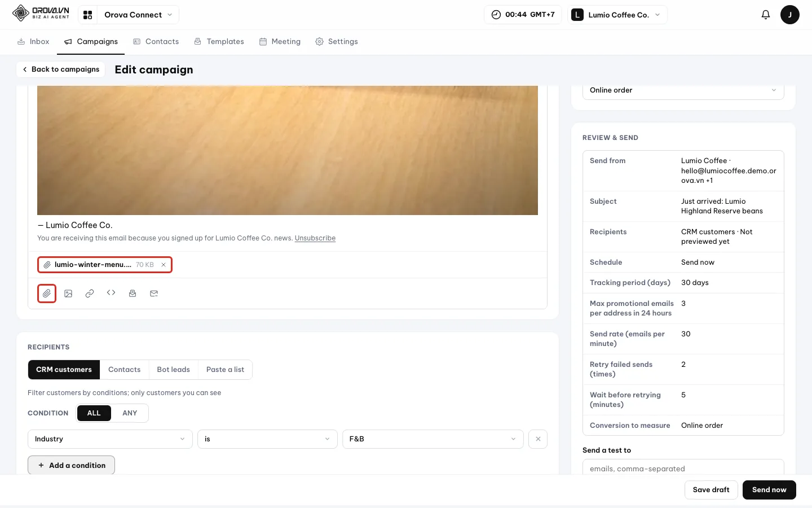Viewport: 812px width, 508px height.
Task: Select CRM customers recipient source
Action: [64, 370]
